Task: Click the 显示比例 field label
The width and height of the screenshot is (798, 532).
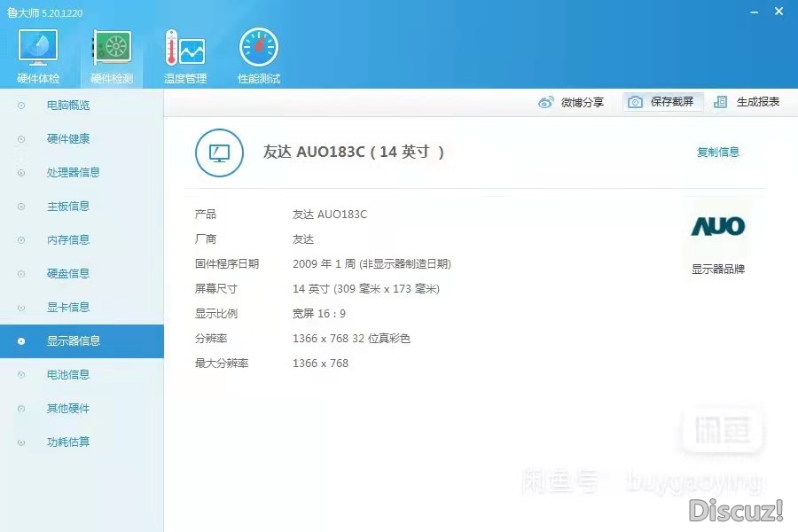Action: [216, 314]
